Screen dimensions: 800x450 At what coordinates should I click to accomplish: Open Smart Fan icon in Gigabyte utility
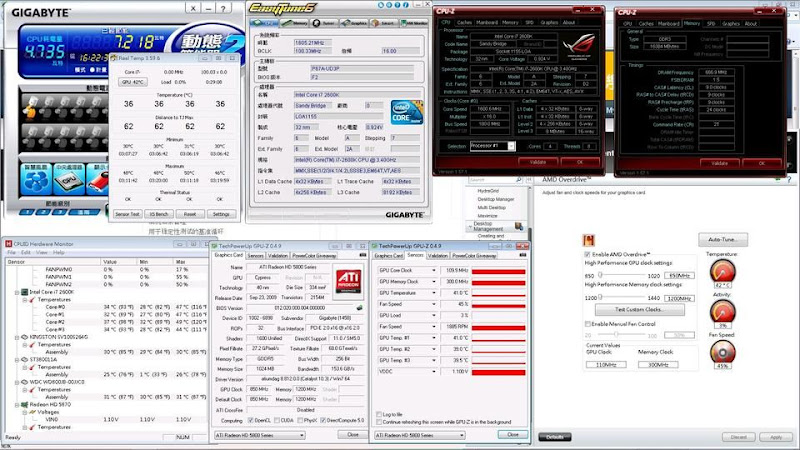(x=36, y=180)
